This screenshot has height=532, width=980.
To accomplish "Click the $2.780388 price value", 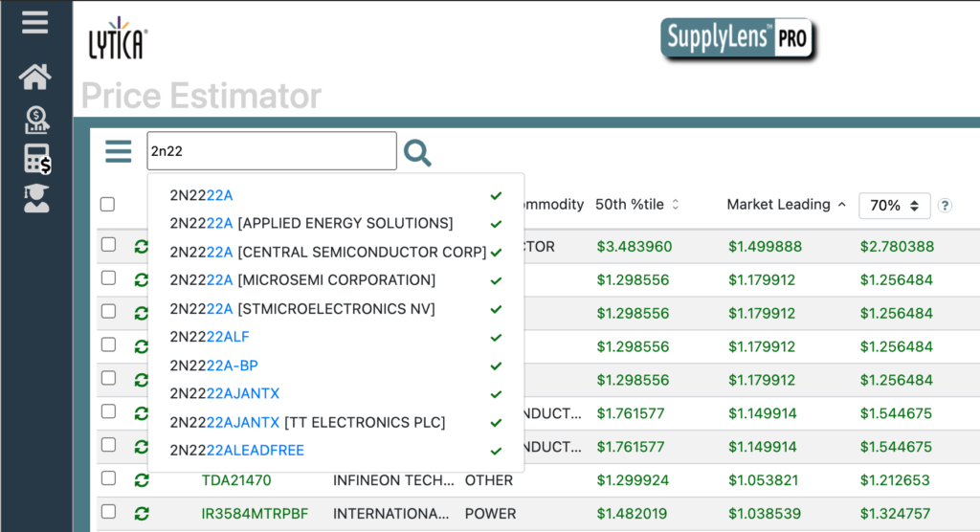I will point(897,246).
